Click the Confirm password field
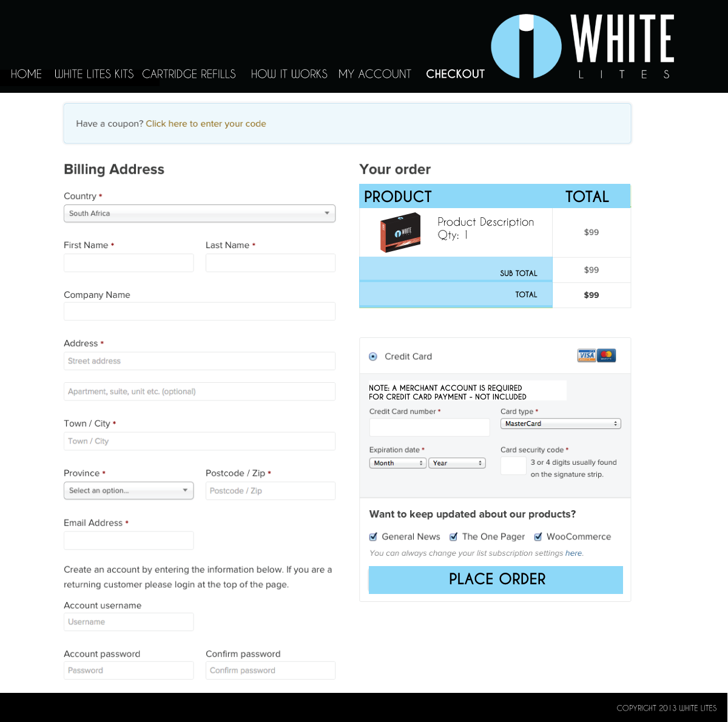Screen dimensions: 728x722 click(x=271, y=670)
